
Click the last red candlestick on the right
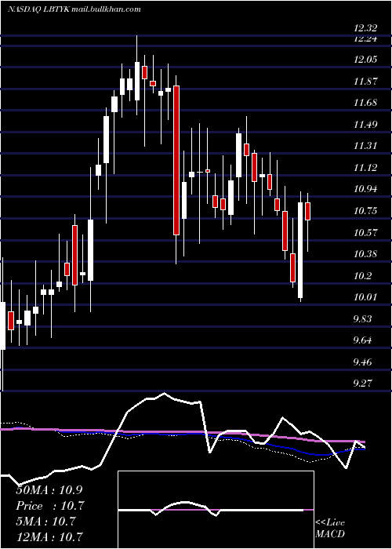(307, 212)
